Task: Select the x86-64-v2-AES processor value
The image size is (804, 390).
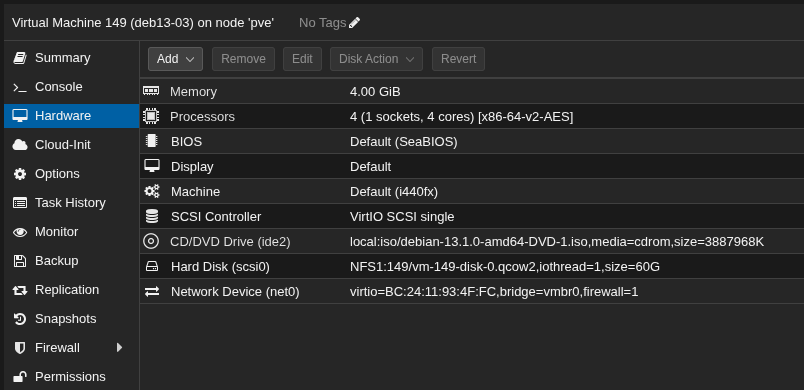Action: click(x=461, y=117)
